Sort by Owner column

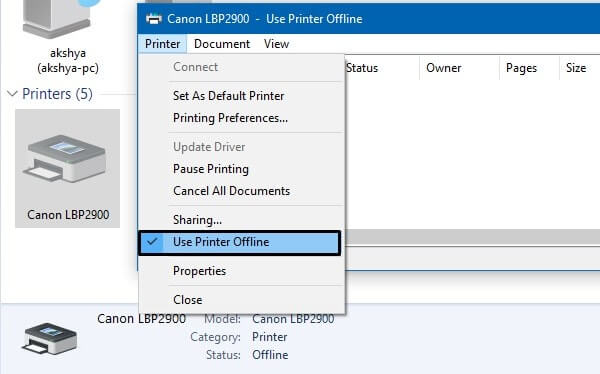pyautogui.click(x=444, y=68)
